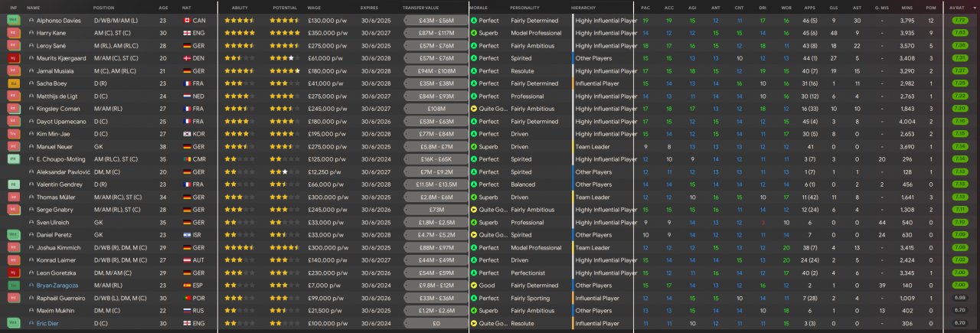
Task: Click the Canada flag in Alphonso Davies' row
Action: click(x=188, y=21)
